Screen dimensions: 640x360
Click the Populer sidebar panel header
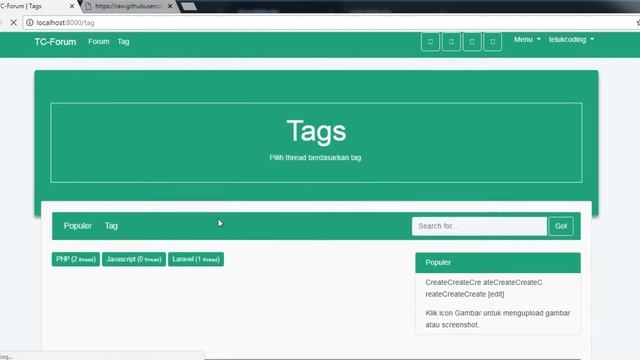[x=498, y=262]
